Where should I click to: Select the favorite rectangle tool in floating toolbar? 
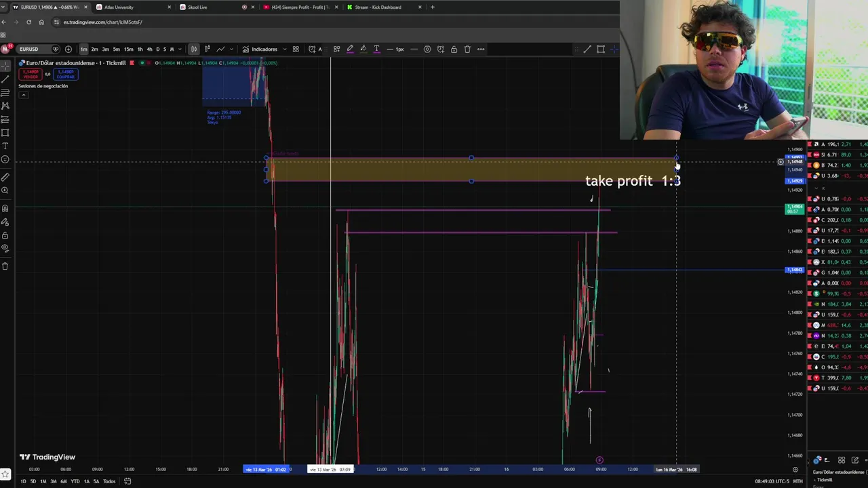click(x=600, y=49)
